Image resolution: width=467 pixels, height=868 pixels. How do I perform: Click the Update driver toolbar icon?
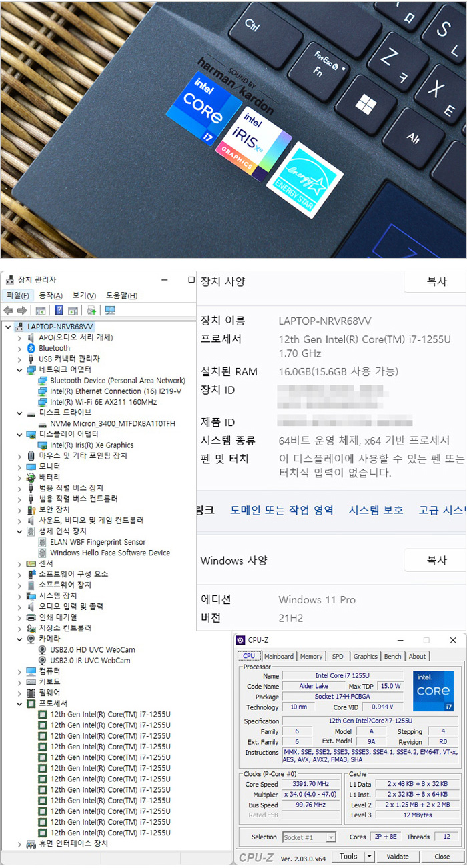click(x=91, y=311)
